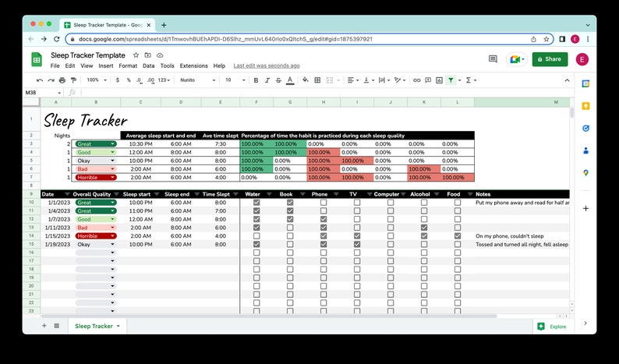Redo action using toolbar arrow
The image size is (619, 364).
pyautogui.click(x=51, y=80)
